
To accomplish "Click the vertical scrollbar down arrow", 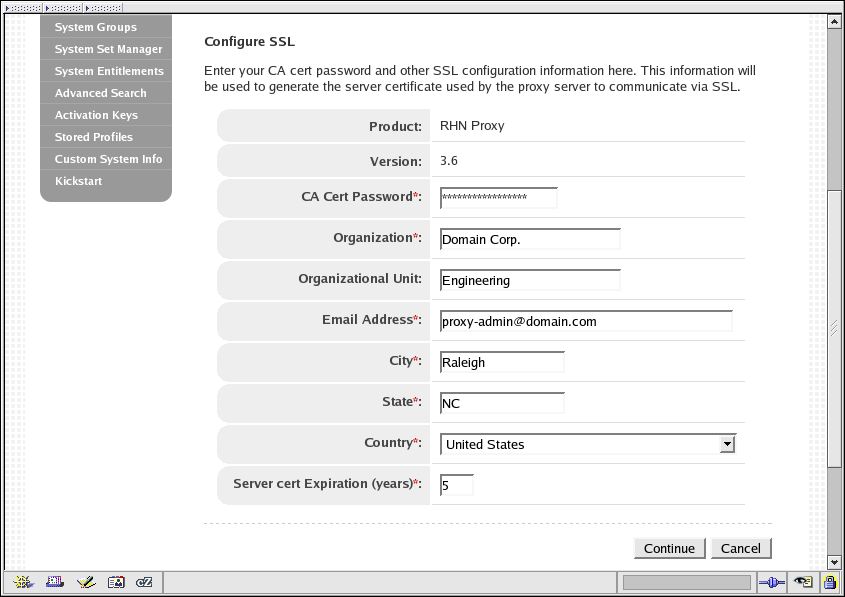I will (835, 562).
